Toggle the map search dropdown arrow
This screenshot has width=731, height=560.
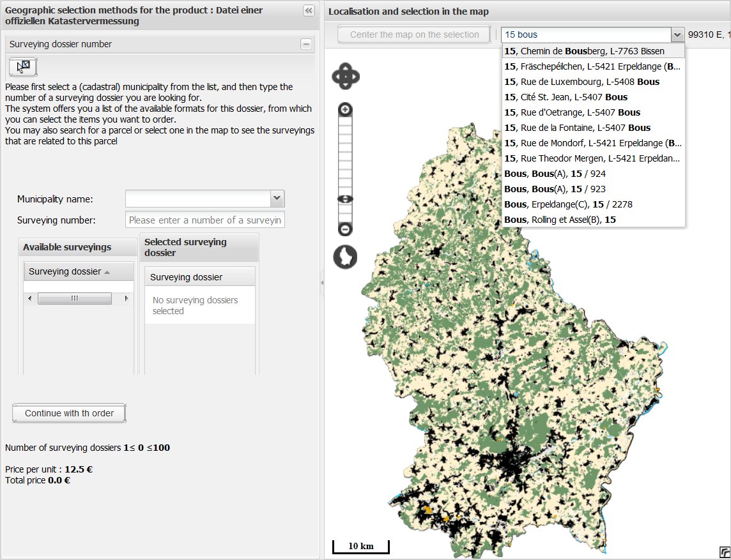[677, 34]
